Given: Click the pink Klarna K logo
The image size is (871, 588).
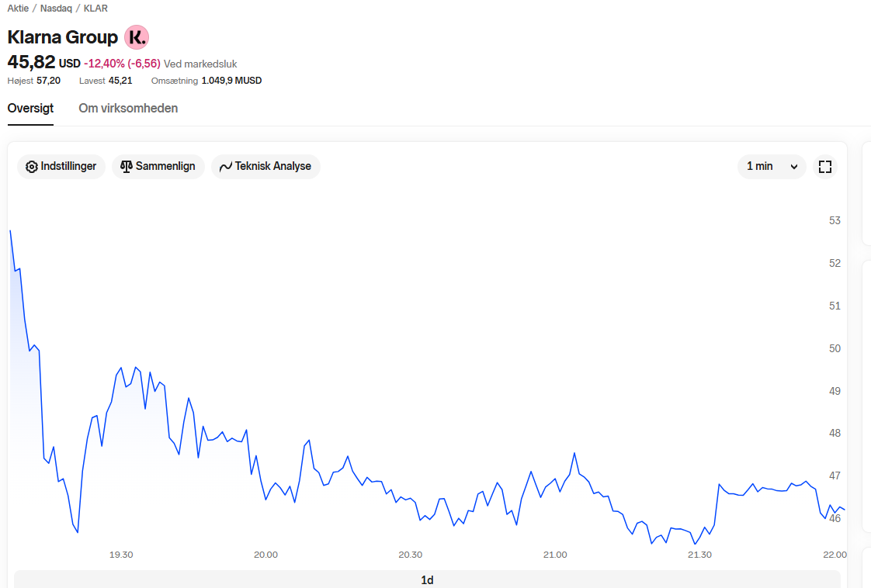Looking at the screenshot, I should pos(137,37).
